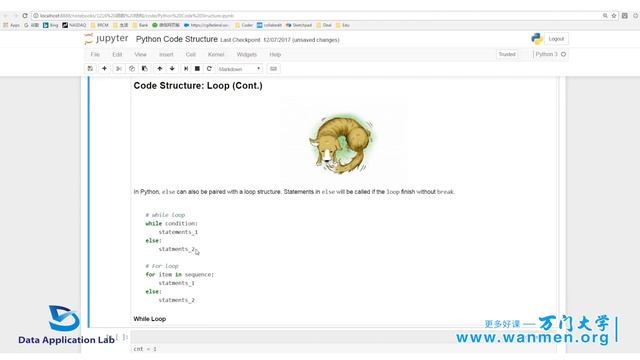Click the kernel idle indicator circle
Viewport: 640px width, 360px height.
point(564,54)
